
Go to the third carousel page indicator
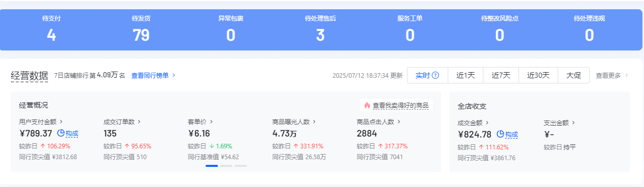[x=241, y=166]
